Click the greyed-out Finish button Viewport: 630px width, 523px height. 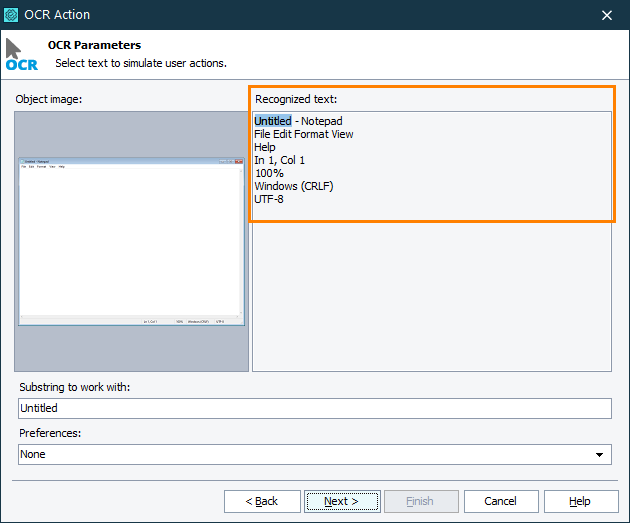click(421, 501)
